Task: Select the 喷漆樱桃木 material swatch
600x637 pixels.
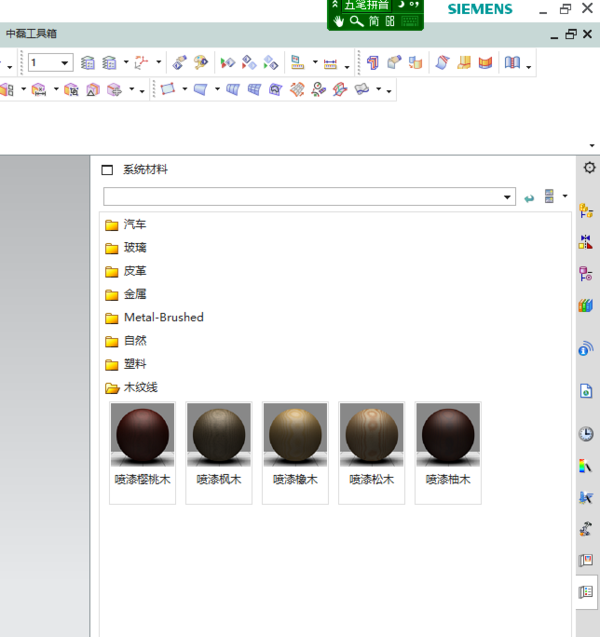Action: pyautogui.click(x=142, y=435)
